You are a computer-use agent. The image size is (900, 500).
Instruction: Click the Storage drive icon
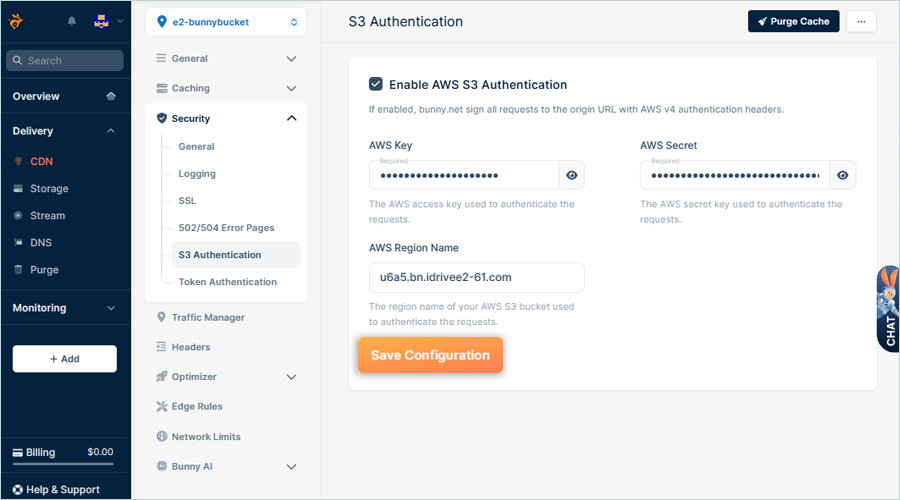click(18, 188)
